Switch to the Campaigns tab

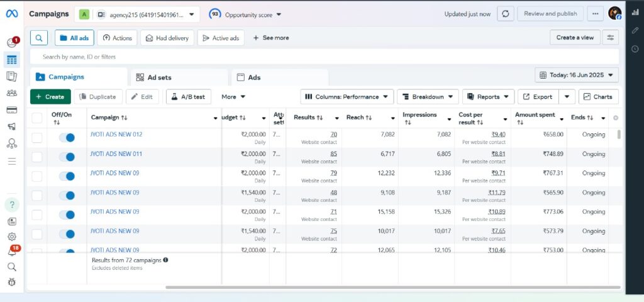click(79, 77)
